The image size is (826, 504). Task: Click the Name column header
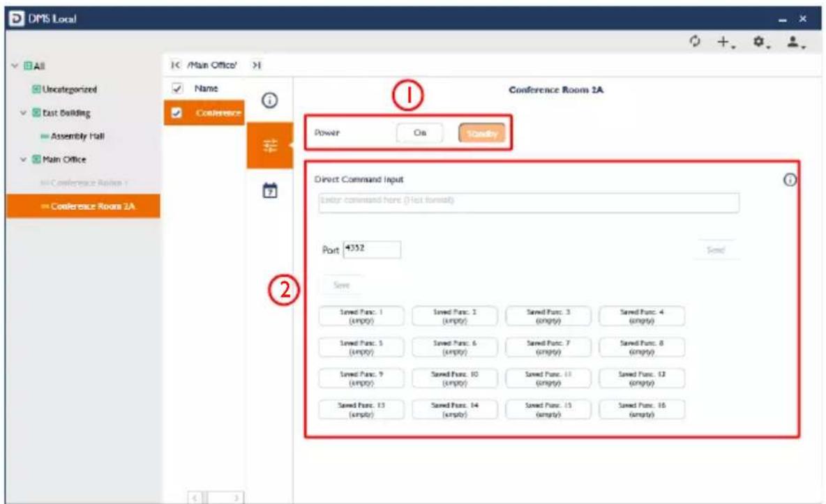(x=206, y=89)
